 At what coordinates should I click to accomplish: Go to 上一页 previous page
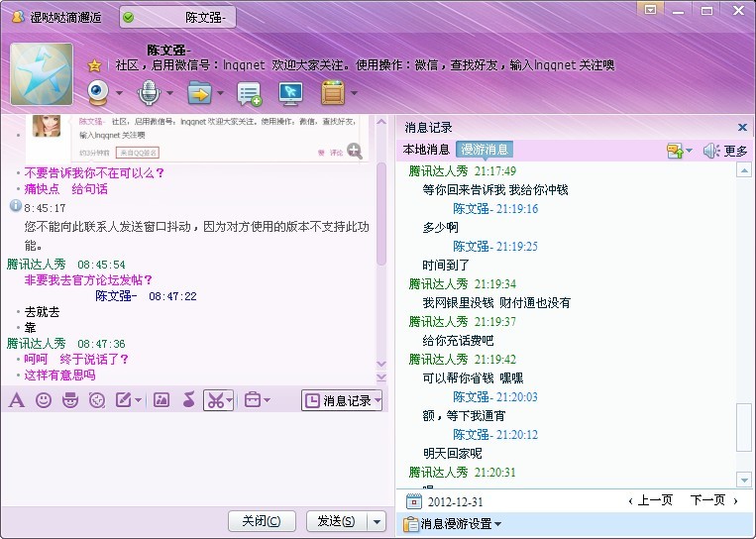pyautogui.click(x=650, y=500)
